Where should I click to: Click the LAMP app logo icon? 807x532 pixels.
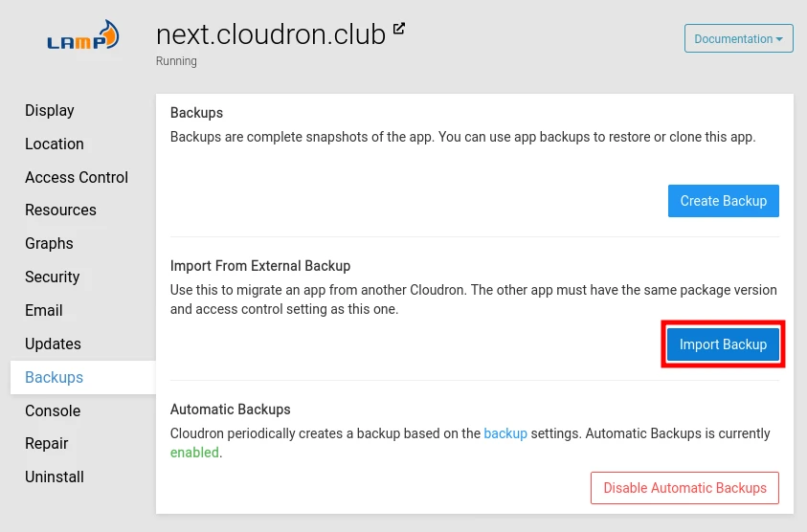coord(84,39)
